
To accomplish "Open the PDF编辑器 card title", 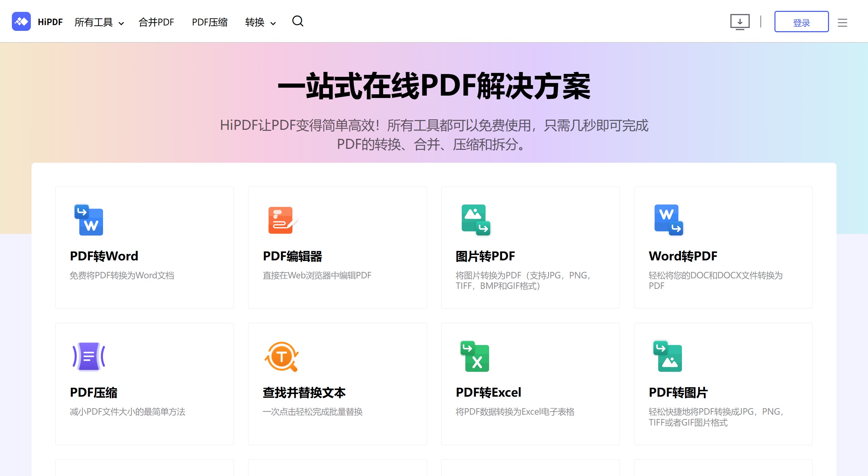I will click(x=292, y=256).
